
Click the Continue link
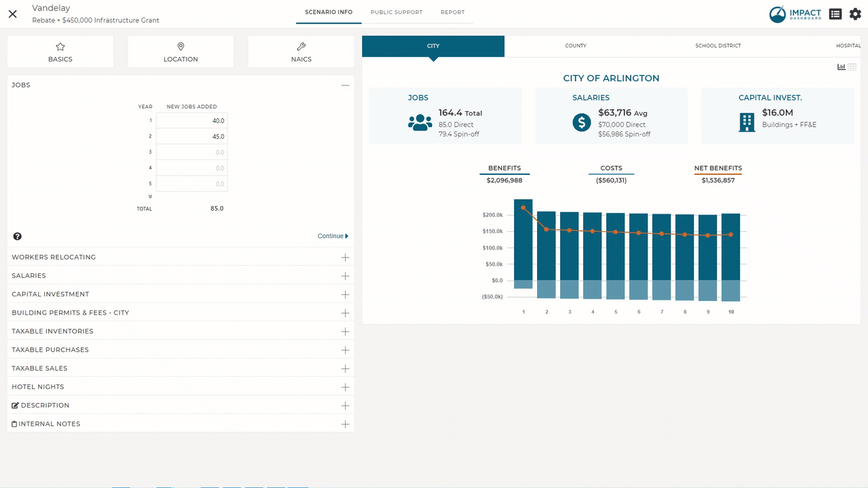[333, 236]
